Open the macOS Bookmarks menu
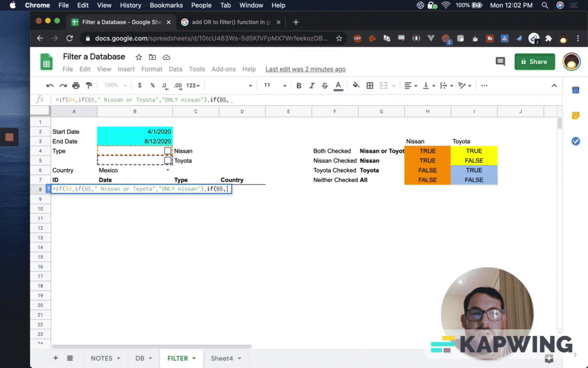Screen dimensions: 588x368 [x=165, y=6]
